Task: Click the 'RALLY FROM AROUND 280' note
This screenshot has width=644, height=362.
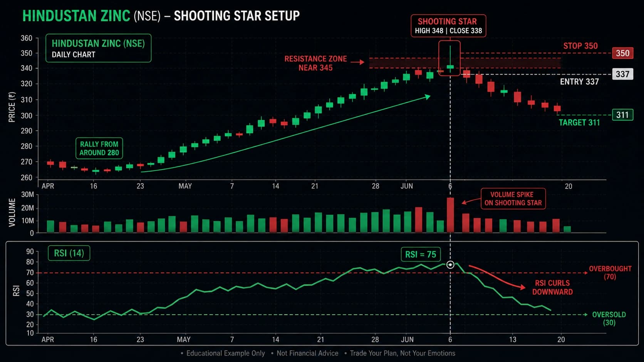Action: click(99, 148)
